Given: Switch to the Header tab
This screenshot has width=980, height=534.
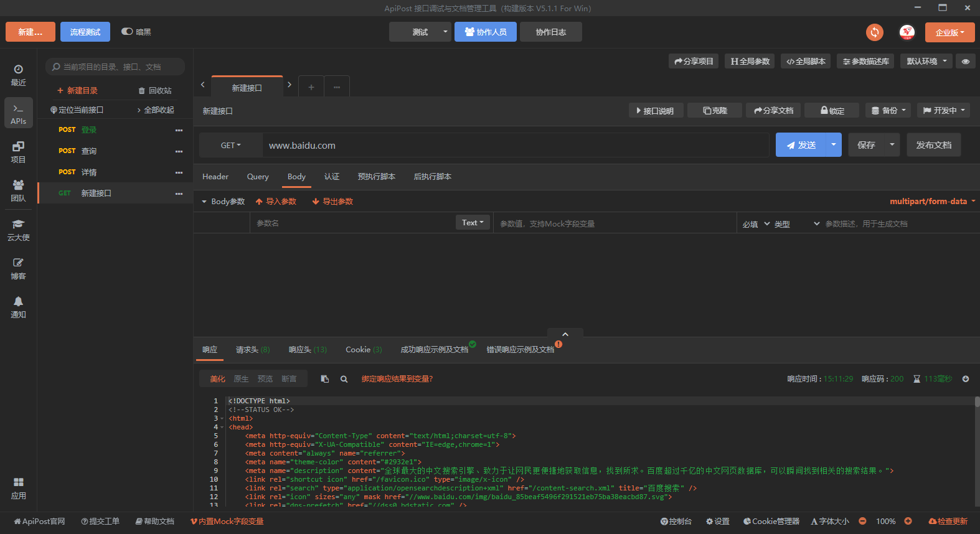Looking at the screenshot, I should point(215,177).
